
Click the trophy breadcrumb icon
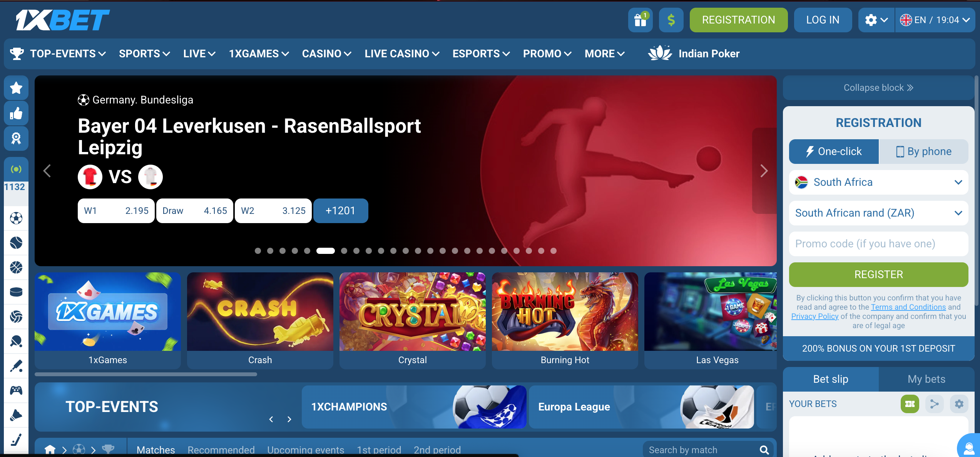pos(108,449)
